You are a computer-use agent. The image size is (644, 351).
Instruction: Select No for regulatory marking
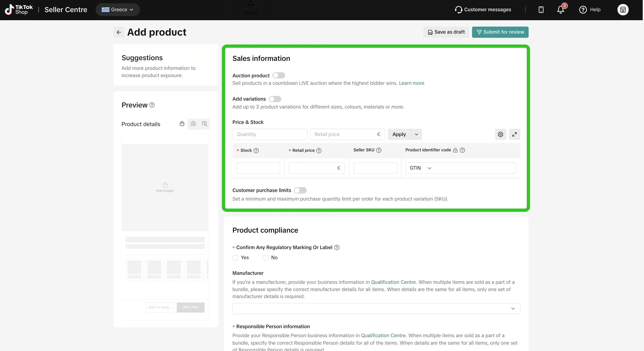pyautogui.click(x=265, y=258)
